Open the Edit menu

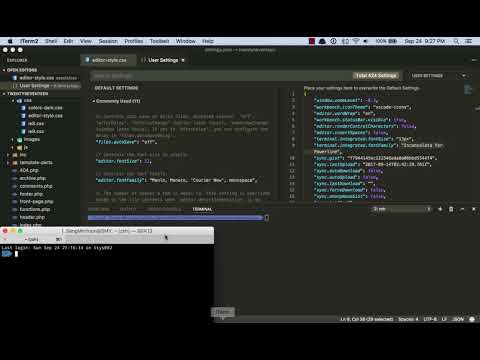click(x=68, y=41)
